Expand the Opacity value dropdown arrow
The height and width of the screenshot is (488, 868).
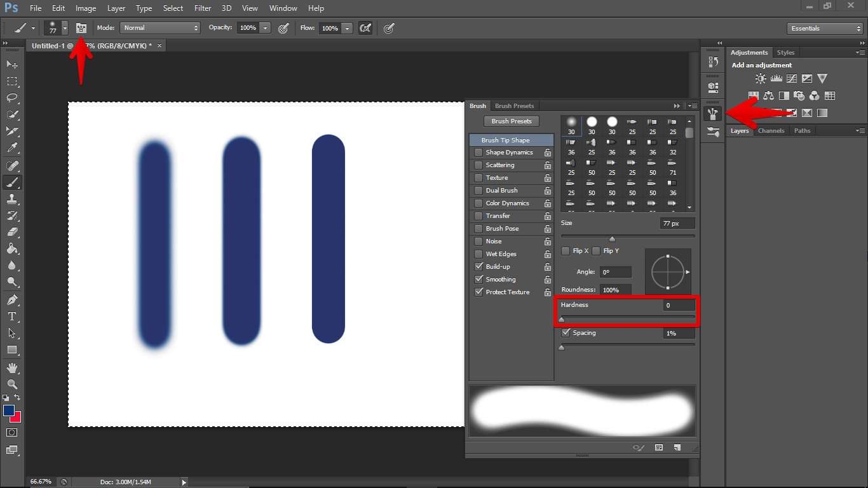(x=265, y=28)
